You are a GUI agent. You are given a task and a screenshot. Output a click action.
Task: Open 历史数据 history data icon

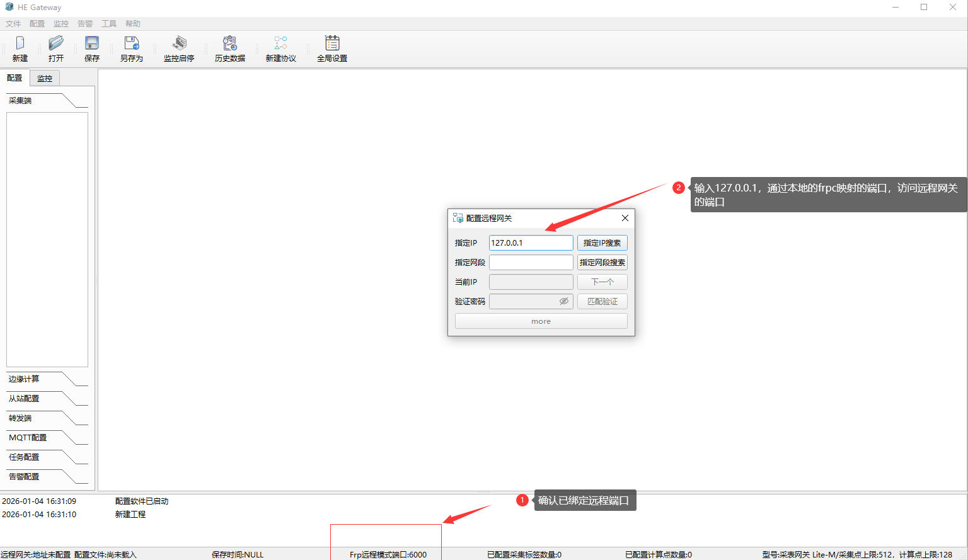pos(230,43)
